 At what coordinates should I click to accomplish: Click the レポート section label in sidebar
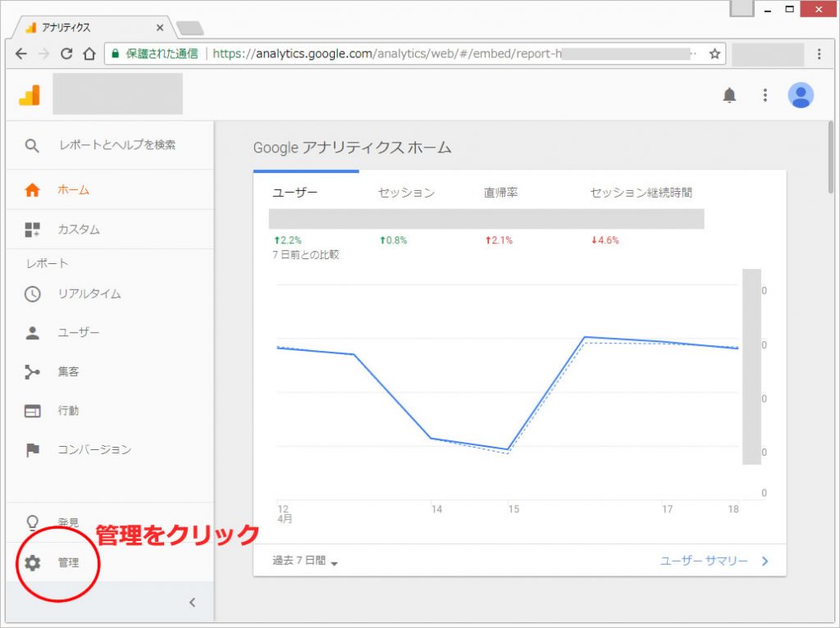click(x=47, y=263)
